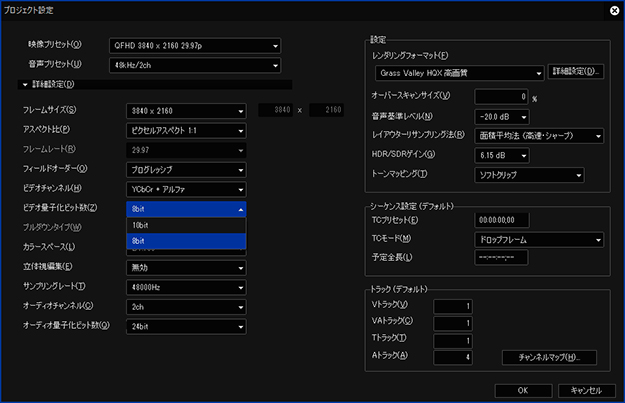Viewport: 625px width, 403px height.
Task: Open the layouter resampling method dropdown
Action: (539, 136)
